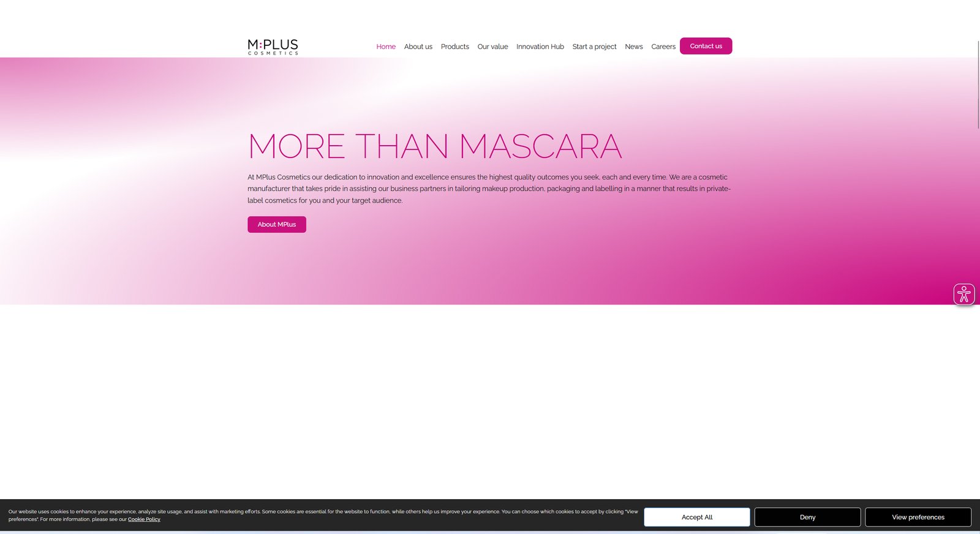
Task: Open the Innovation Hub menu item
Action: (540, 47)
